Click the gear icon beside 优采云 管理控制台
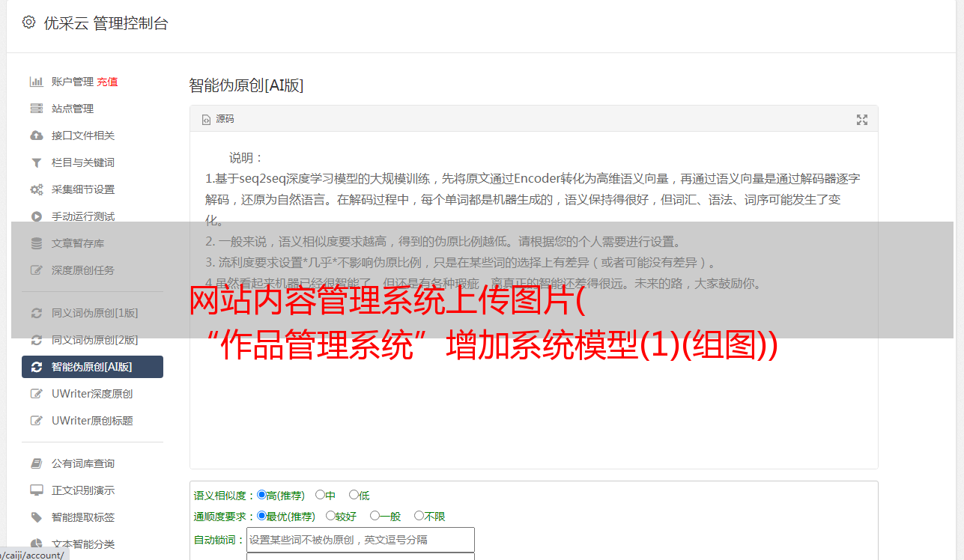 click(28, 22)
